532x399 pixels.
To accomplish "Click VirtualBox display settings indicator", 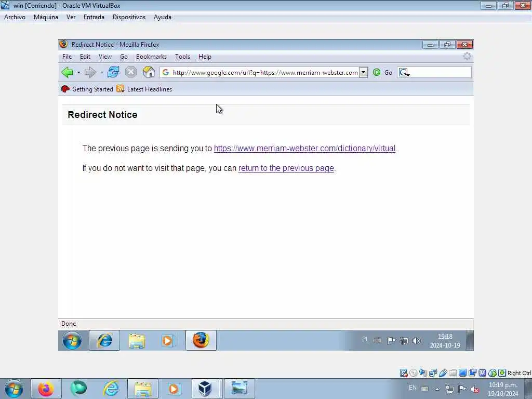I will tap(462, 373).
